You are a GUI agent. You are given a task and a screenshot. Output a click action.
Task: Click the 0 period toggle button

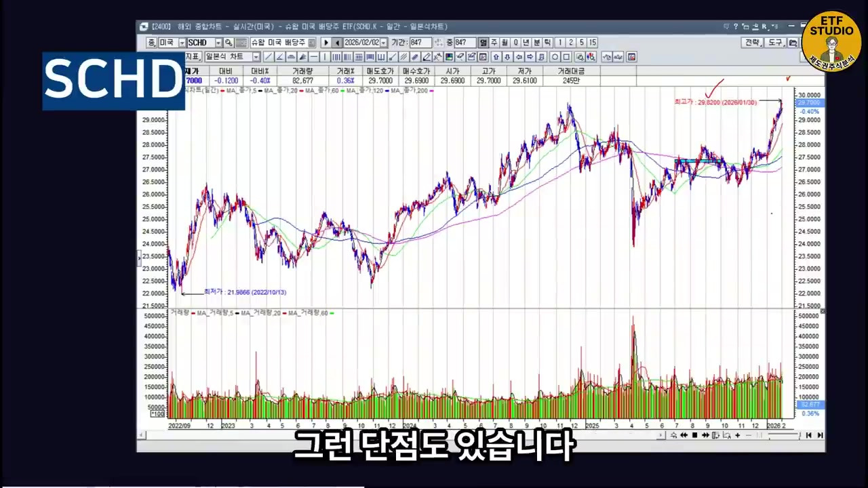(515, 43)
